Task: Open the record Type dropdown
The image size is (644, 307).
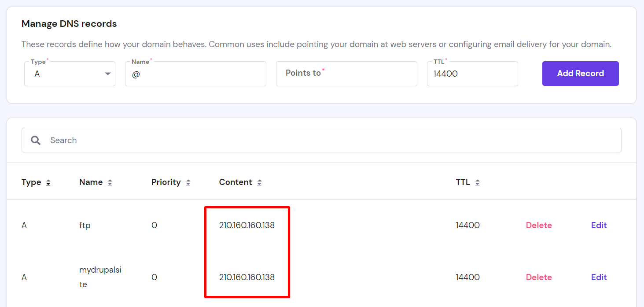Action: [70, 74]
